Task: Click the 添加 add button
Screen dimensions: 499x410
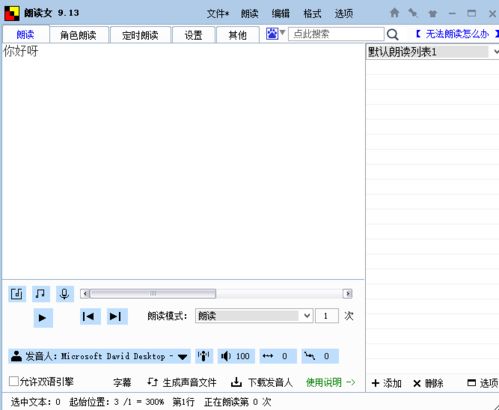Action: pos(386,383)
